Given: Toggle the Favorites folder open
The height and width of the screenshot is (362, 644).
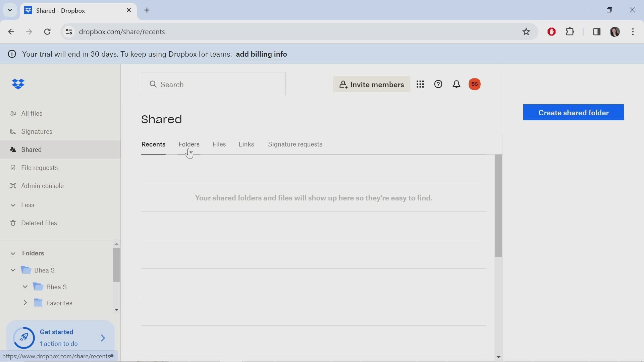Looking at the screenshot, I should tap(25, 303).
